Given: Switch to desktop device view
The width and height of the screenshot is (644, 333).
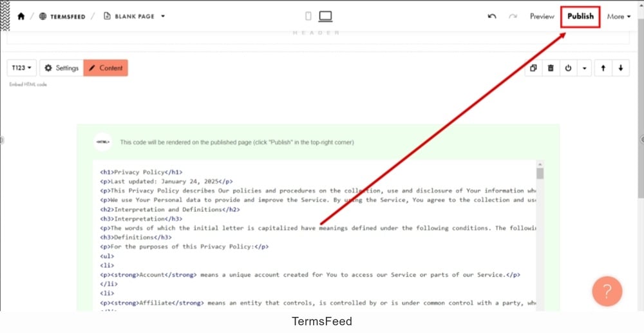Looking at the screenshot, I should [325, 16].
